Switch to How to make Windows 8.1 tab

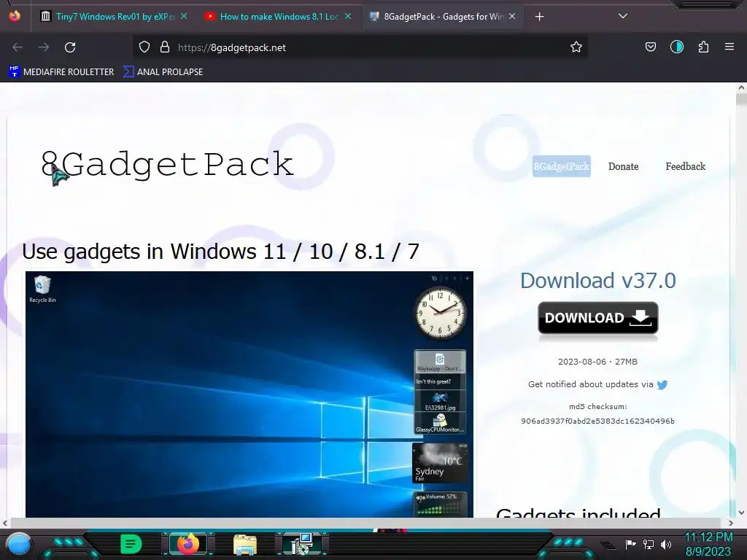tap(279, 16)
